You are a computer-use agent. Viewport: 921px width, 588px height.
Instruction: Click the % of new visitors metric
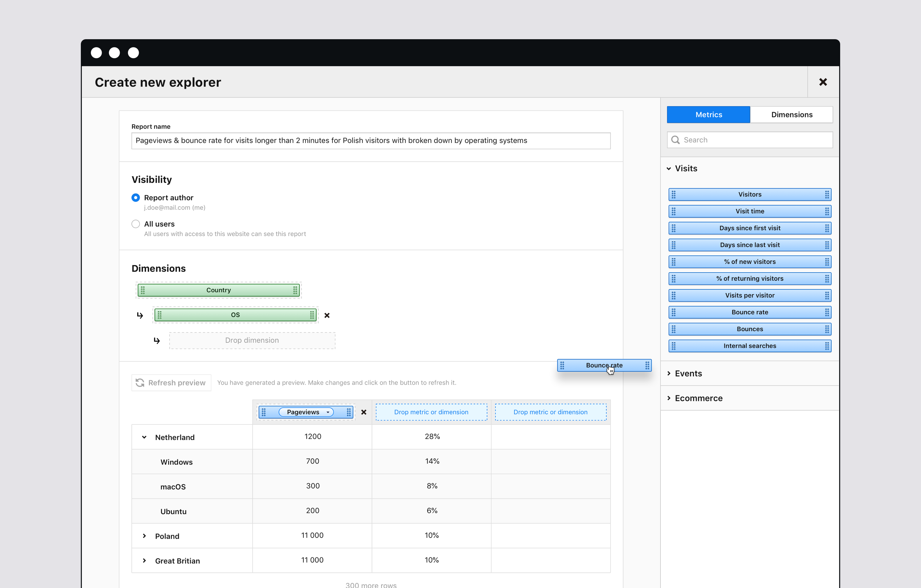click(750, 262)
